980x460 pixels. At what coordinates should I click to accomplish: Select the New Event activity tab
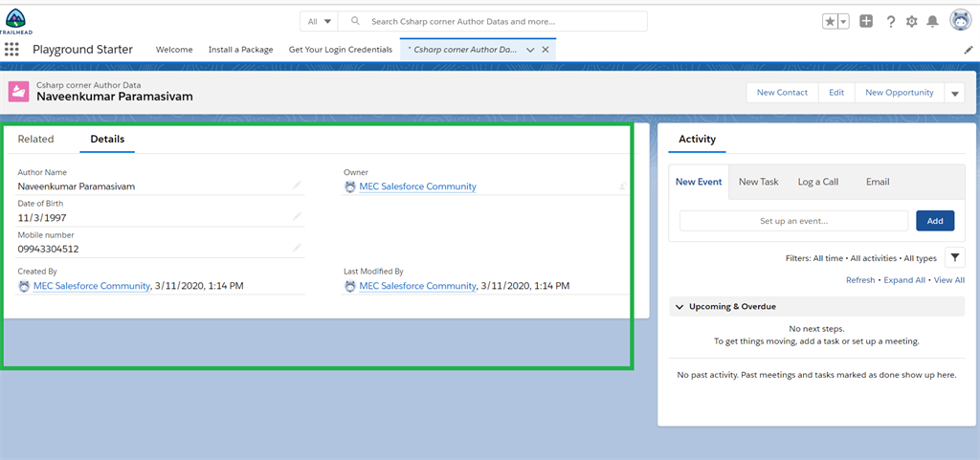(699, 182)
